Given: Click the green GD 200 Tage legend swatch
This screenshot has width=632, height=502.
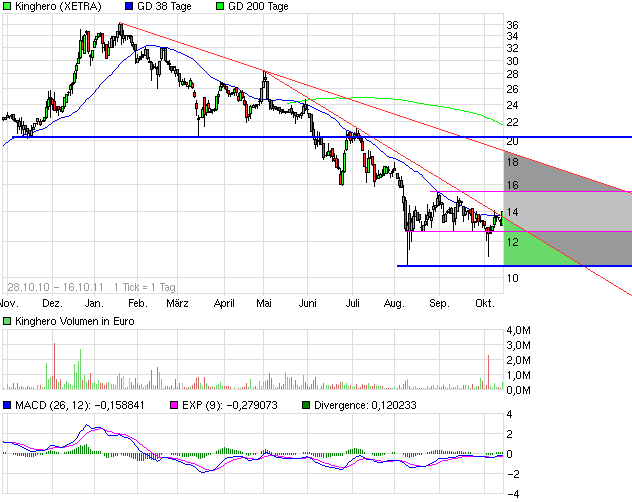Looking at the screenshot, I should pyautogui.click(x=220, y=6).
